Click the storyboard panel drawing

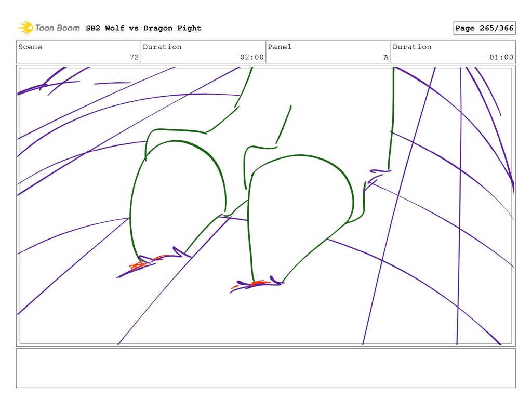point(265,206)
